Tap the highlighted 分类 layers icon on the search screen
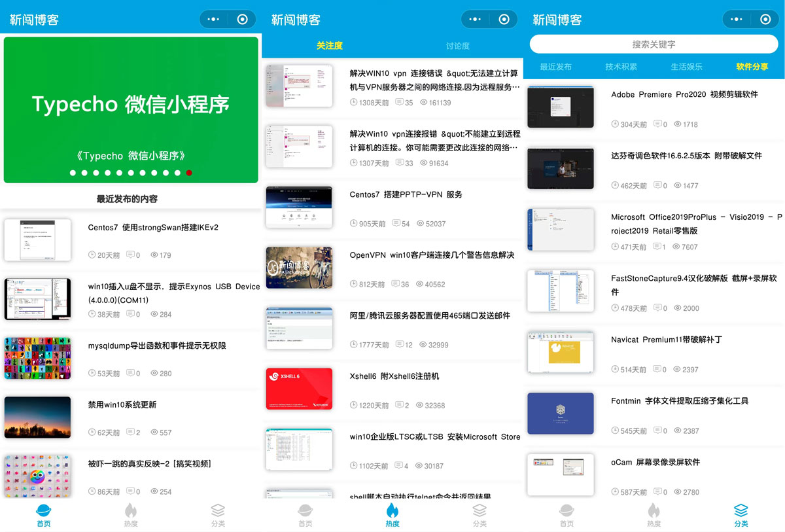Viewport: 785px width, 532px height. pos(741,510)
